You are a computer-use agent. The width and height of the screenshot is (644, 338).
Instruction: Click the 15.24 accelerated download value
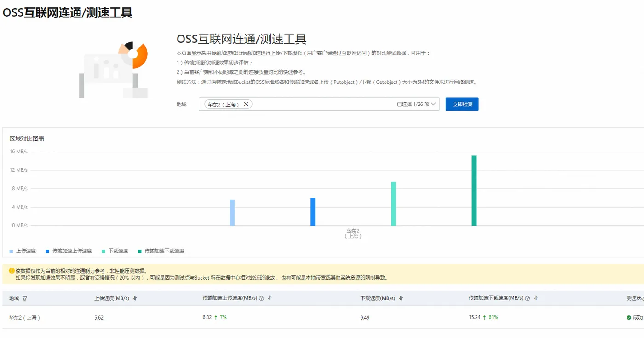(x=475, y=317)
